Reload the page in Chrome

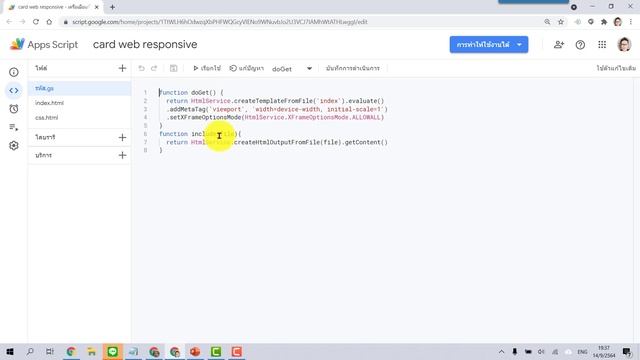pos(36,22)
